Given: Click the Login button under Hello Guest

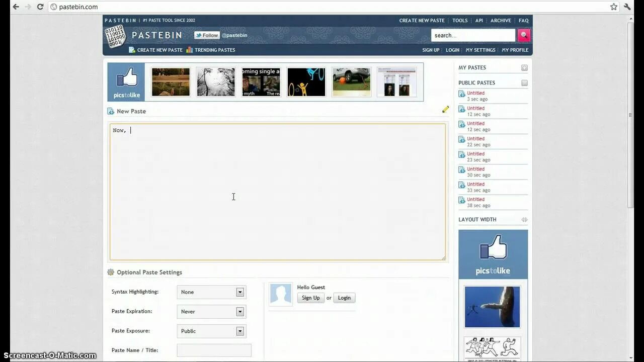Looking at the screenshot, I should [x=344, y=298].
